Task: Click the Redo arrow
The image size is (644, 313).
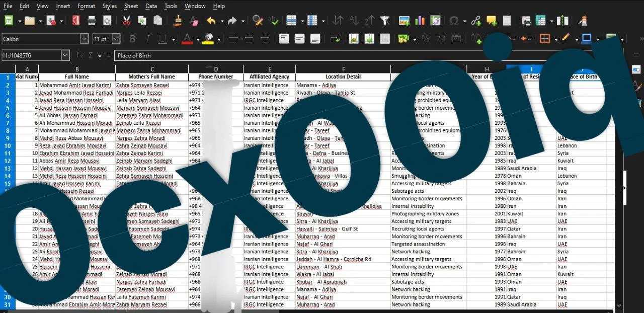Action: (232, 21)
